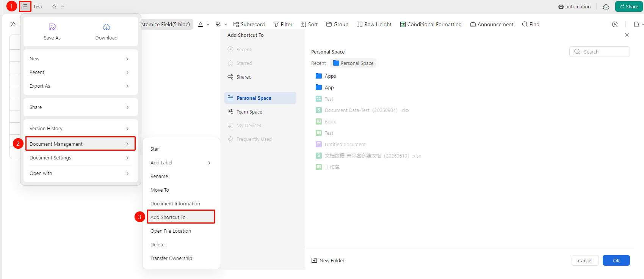Expand the New submenu
The height and width of the screenshot is (279, 644).
coord(80,59)
